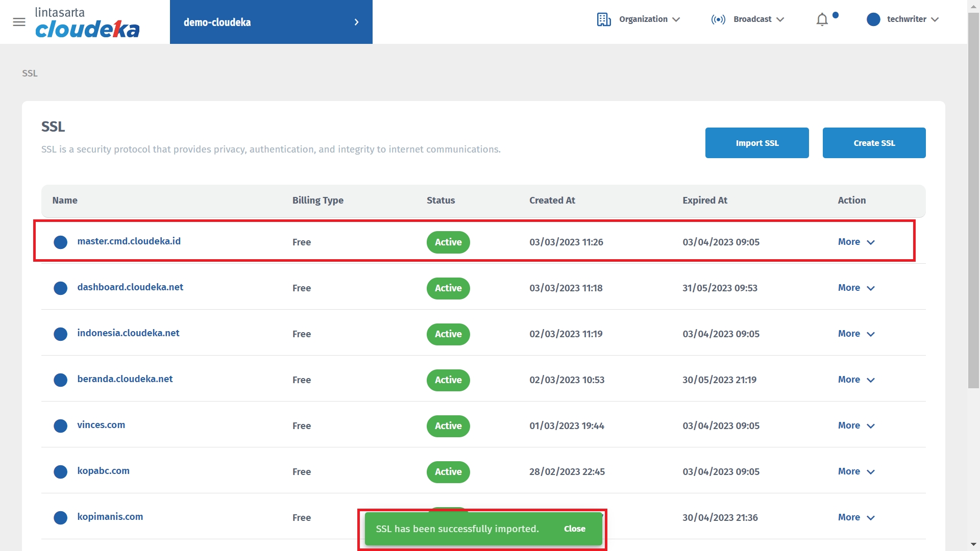Screen dimensions: 980x551
Task: Expand More menu for indonesia.cloudeka.net
Action: pos(856,334)
